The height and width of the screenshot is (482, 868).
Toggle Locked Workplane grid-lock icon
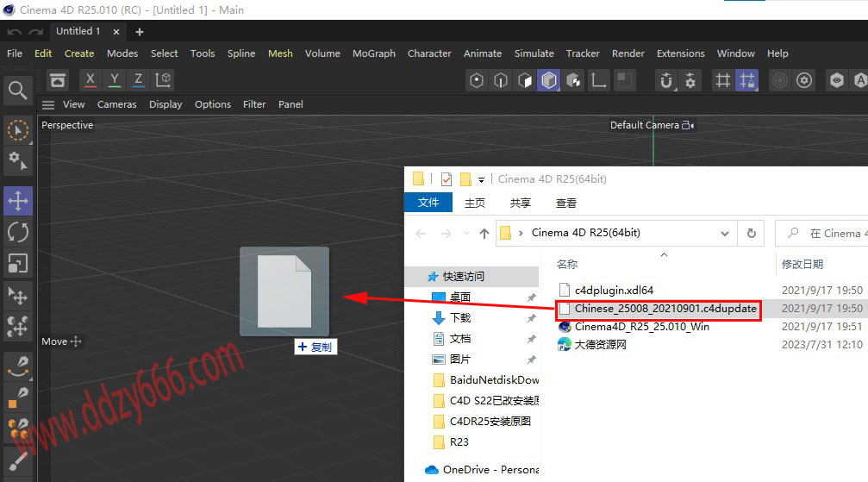[x=746, y=81]
